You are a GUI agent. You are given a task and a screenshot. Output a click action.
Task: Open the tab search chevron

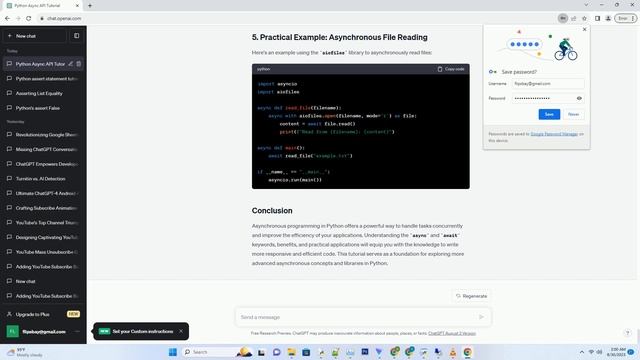pos(586,5)
